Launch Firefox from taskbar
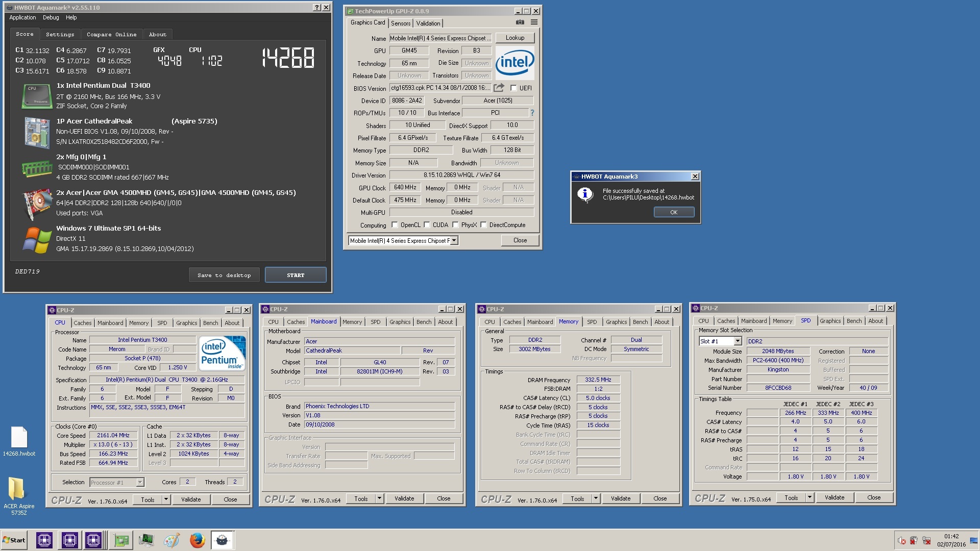Viewport: 980px width, 551px height. pos(197,540)
